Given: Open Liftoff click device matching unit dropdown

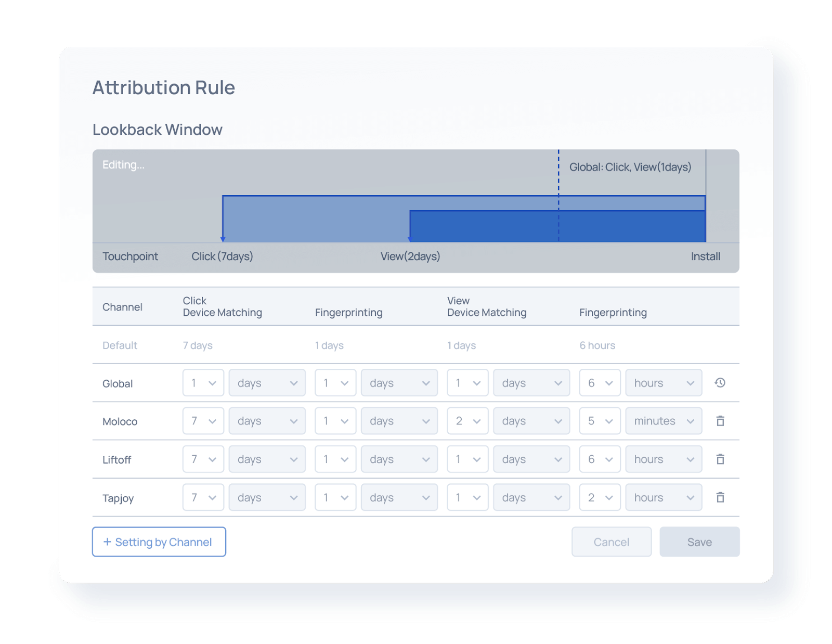Looking at the screenshot, I should click(267, 459).
